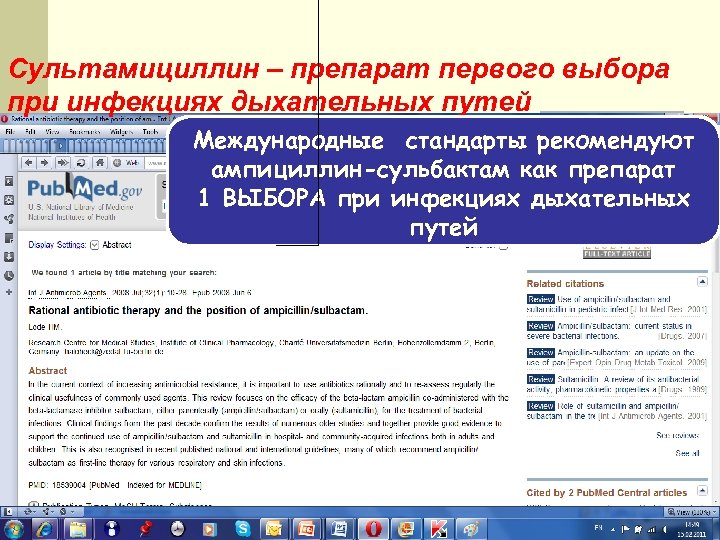
Task: Open Opera's Tools menu
Action: [x=150, y=131]
